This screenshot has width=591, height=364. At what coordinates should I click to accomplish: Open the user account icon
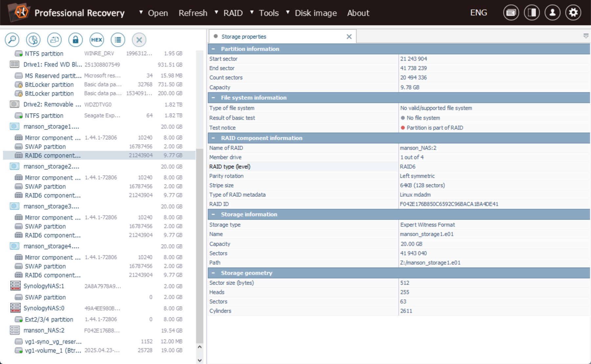[553, 13]
